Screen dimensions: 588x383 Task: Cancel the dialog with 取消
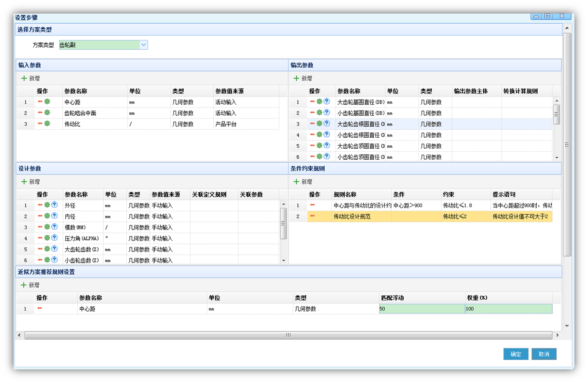[544, 354]
